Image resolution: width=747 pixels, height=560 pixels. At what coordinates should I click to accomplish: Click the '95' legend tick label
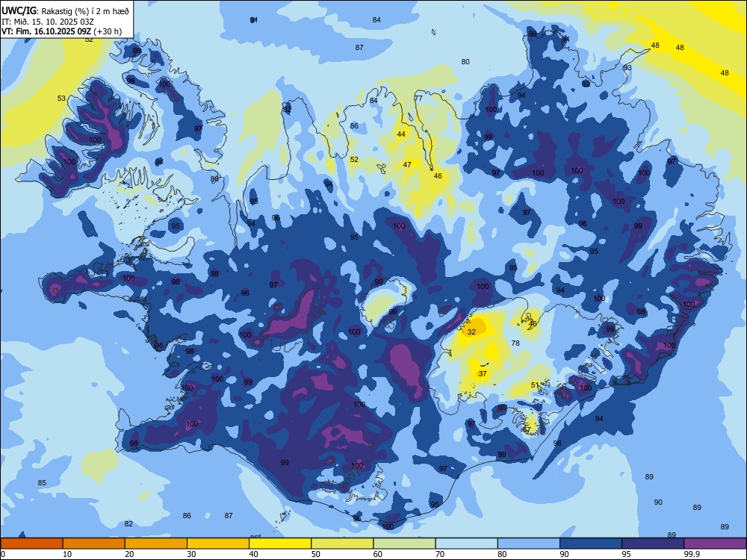point(626,554)
